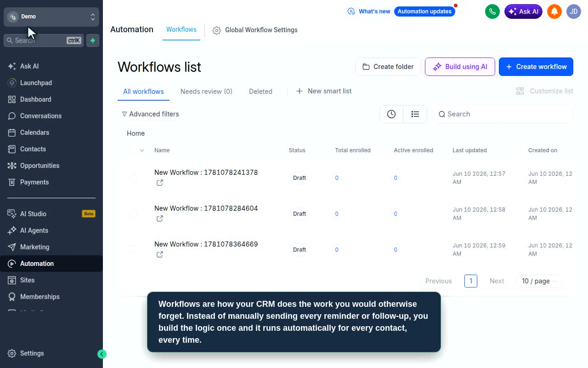Image resolution: width=588 pixels, height=368 pixels.
Task: Open Conversations from sidebar
Action: (51, 116)
